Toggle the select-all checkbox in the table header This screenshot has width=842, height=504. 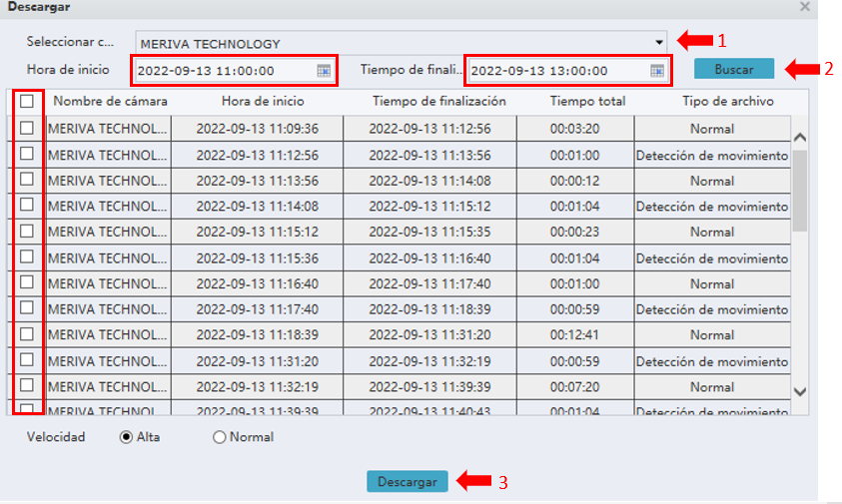pos(27,101)
